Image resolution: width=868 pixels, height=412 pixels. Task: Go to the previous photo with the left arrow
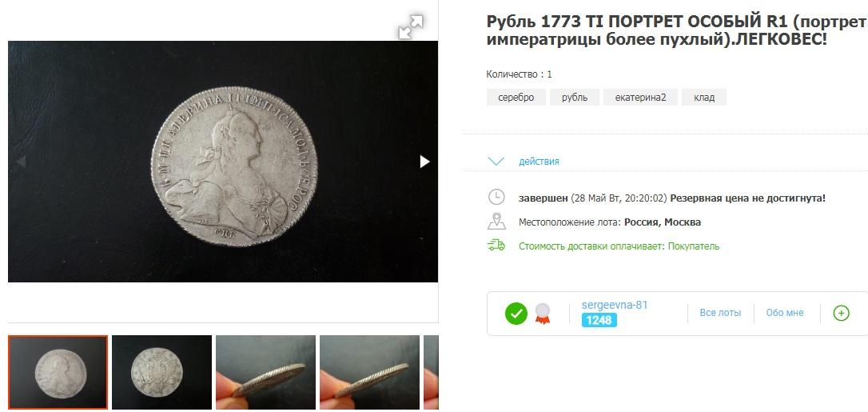coord(21,161)
